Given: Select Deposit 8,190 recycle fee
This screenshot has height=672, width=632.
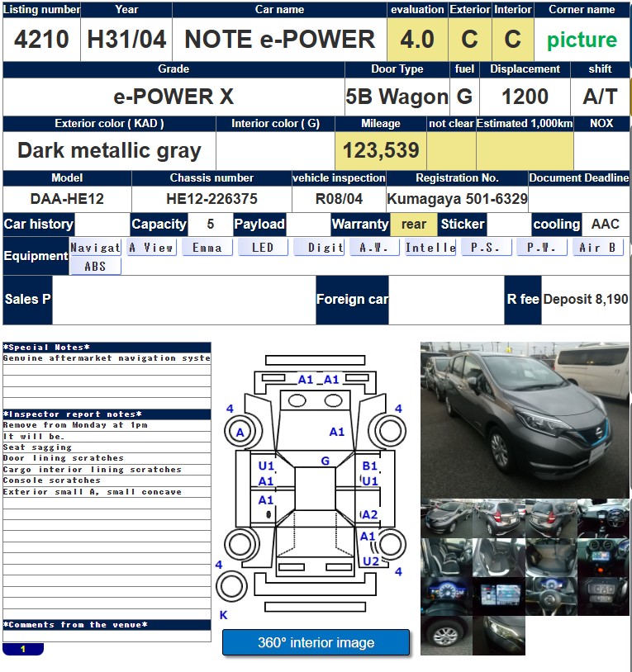Looking at the screenshot, I should tap(585, 299).
